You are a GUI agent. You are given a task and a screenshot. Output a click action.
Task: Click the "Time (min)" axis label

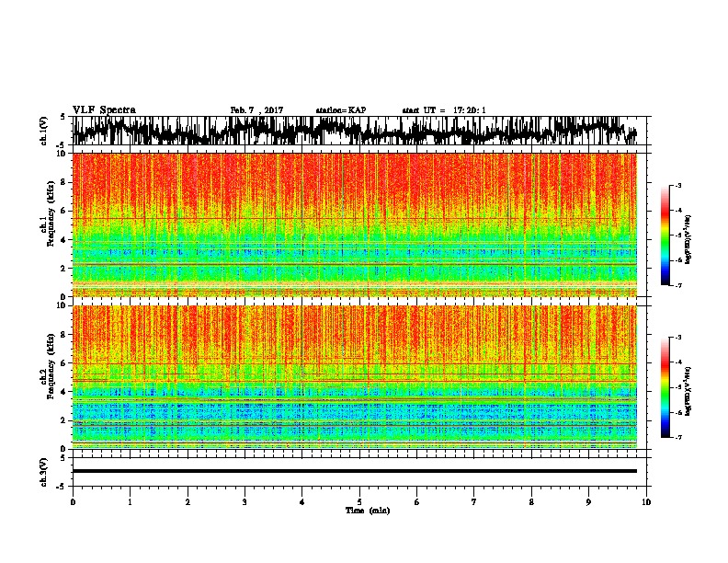pyautogui.click(x=368, y=511)
